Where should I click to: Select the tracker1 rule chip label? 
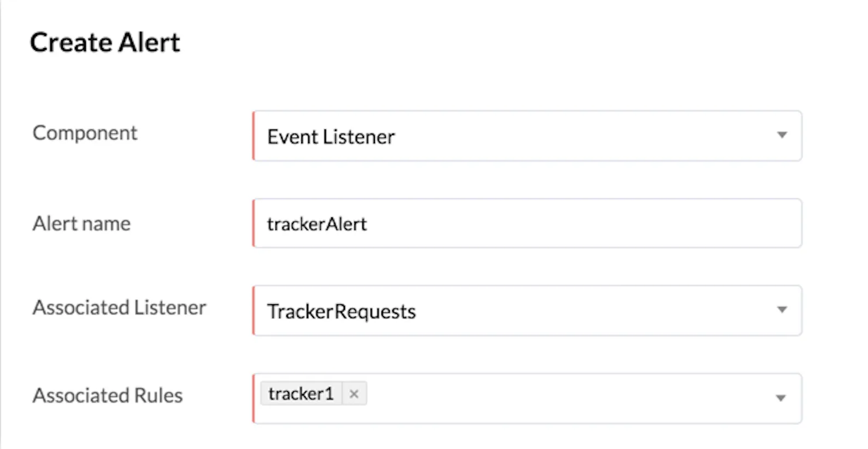pyautogui.click(x=301, y=394)
